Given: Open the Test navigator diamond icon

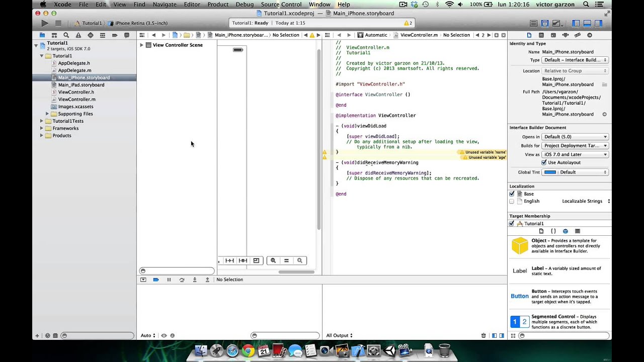Looking at the screenshot, I should [90, 35].
